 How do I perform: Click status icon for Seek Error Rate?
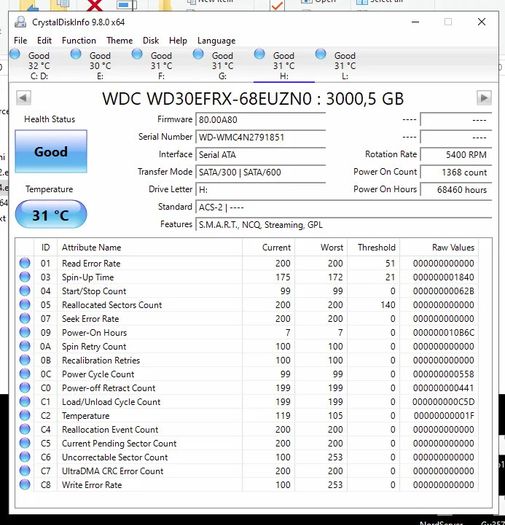25,318
